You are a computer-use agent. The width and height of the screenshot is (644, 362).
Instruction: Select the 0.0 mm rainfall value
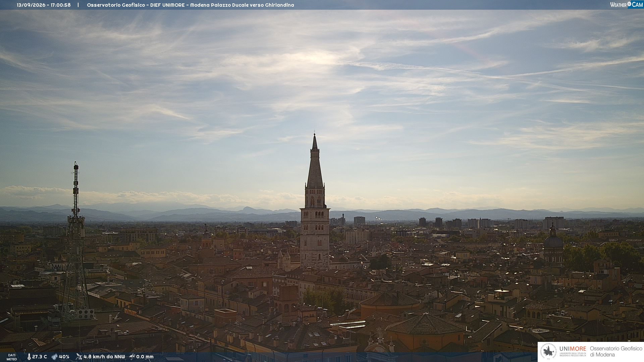145,357
